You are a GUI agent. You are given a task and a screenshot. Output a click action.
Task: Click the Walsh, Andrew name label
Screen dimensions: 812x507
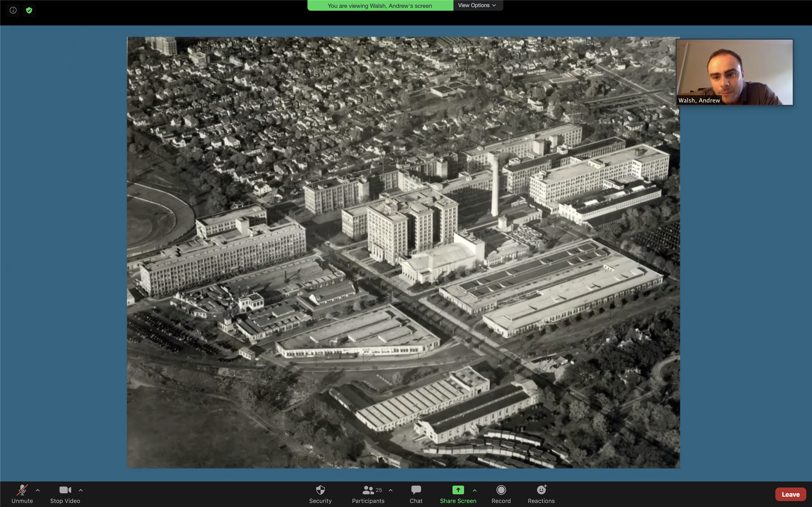coord(699,100)
